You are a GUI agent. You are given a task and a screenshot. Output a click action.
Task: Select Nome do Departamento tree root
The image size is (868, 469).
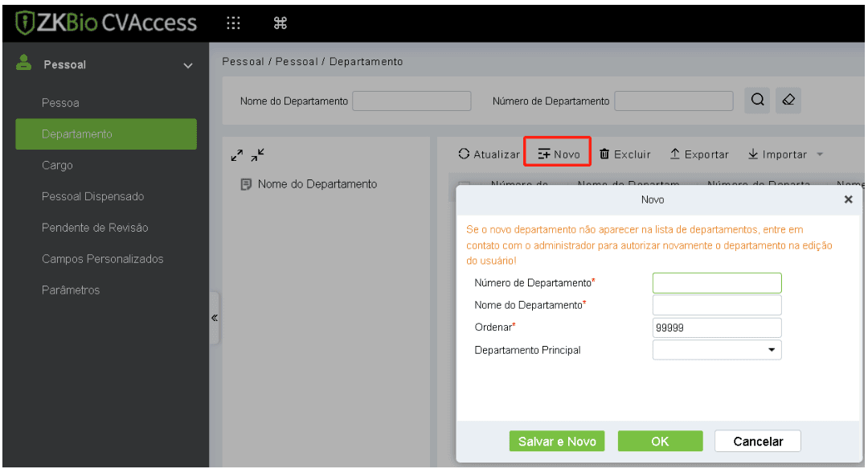tap(317, 184)
